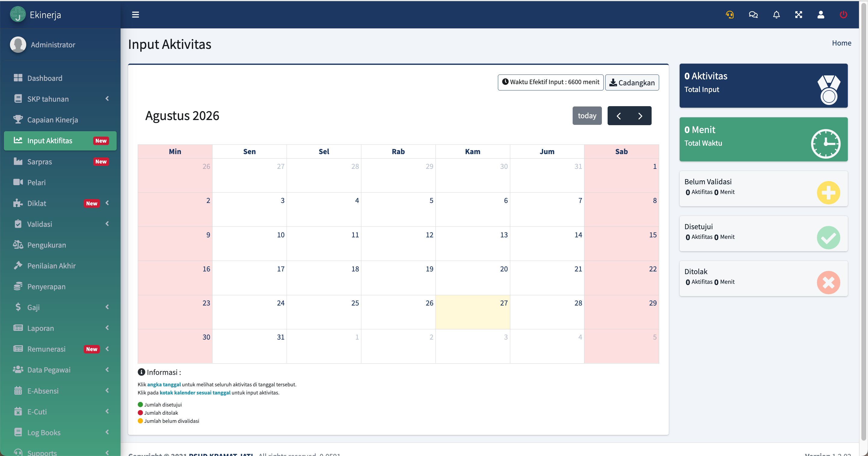The width and height of the screenshot is (868, 456).
Task: Click 'kotak kalender sesuai tanggal' link
Action: coord(195,393)
